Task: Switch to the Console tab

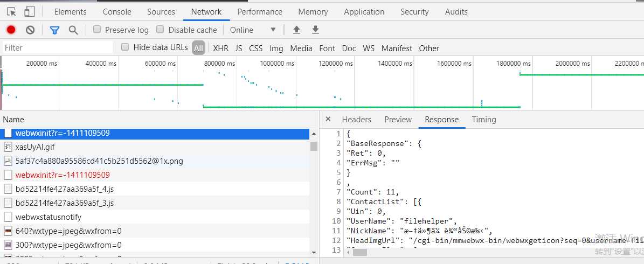Action: coord(117,12)
